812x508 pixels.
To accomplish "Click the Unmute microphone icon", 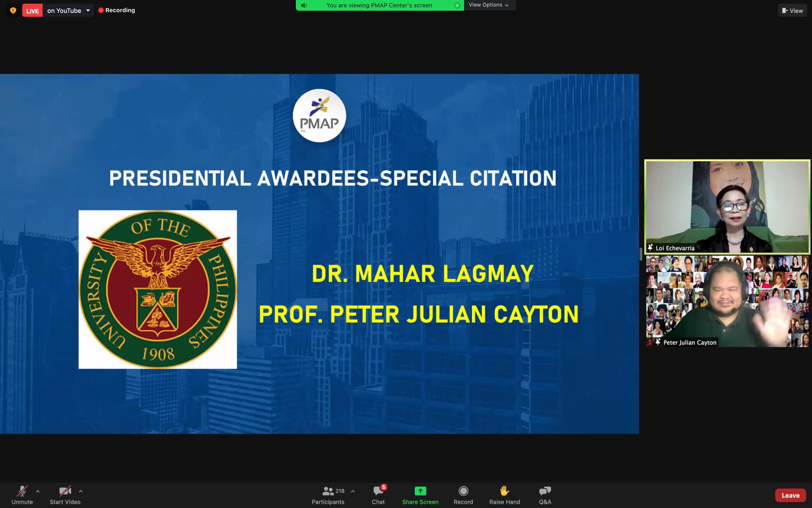I will pyautogui.click(x=22, y=491).
